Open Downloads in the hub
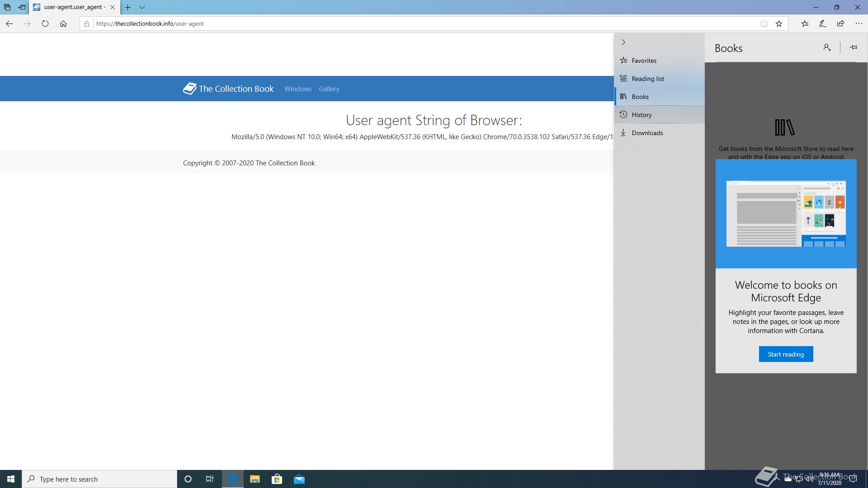 659,133
